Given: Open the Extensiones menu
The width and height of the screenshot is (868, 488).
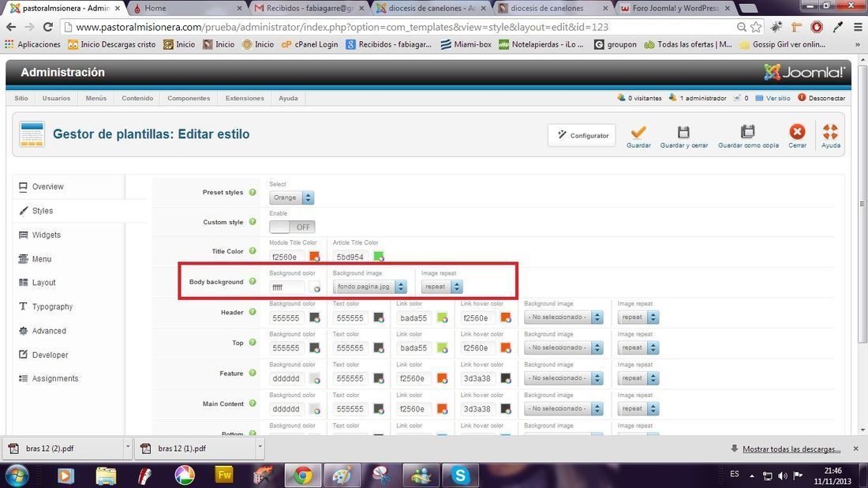Looking at the screenshot, I should pos(245,98).
